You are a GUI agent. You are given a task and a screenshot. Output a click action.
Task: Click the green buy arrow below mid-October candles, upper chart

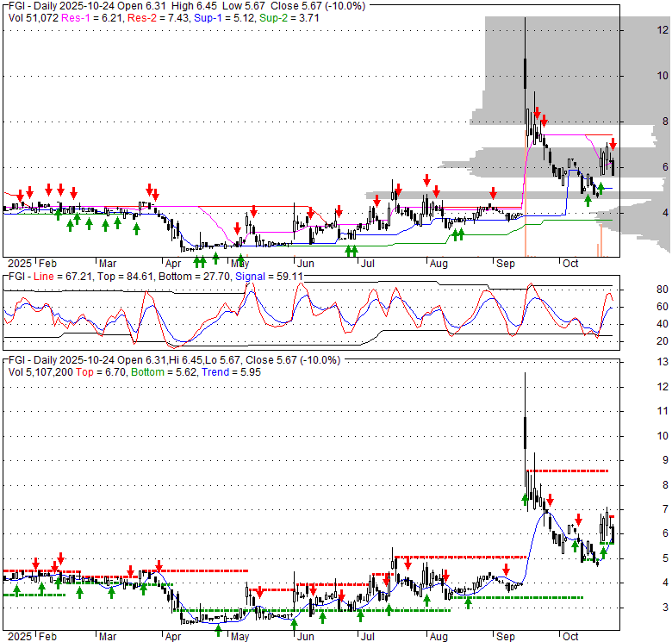[x=588, y=200]
